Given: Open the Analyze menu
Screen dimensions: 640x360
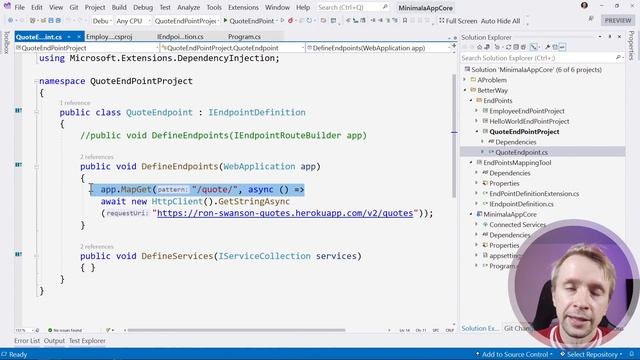Looking at the screenshot, I should pyautogui.click(x=189, y=7).
